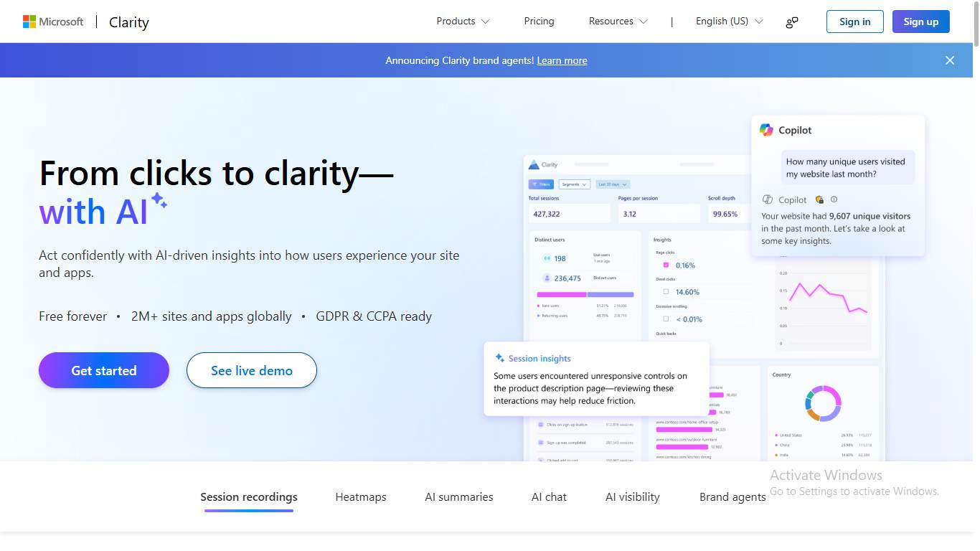Show the AI chat tab
Screen dimensions: 980x551
click(x=549, y=496)
